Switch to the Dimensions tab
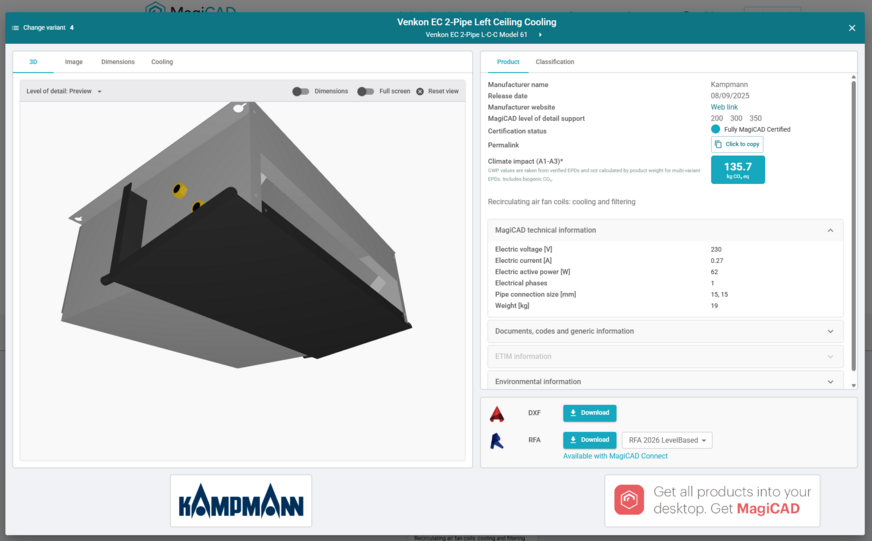Image resolution: width=872 pixels, height=541 pixels. click(118, 62)
